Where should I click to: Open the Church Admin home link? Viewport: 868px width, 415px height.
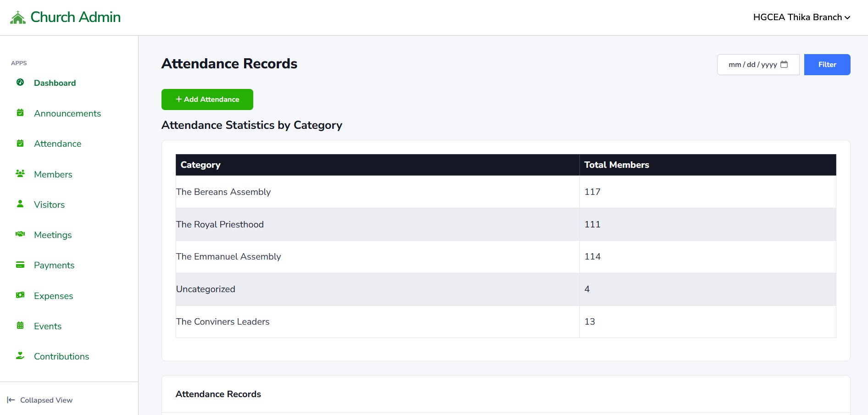click(x=75, y=17)
